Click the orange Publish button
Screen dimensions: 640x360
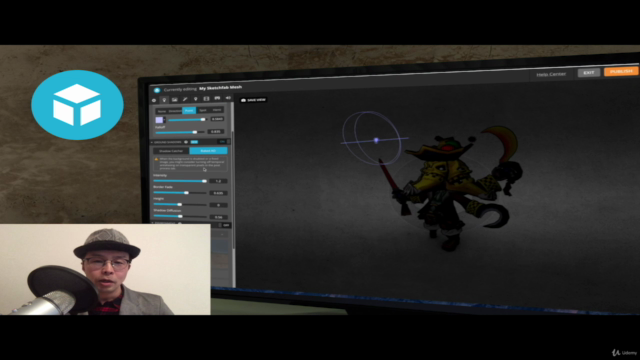[621, 71]
